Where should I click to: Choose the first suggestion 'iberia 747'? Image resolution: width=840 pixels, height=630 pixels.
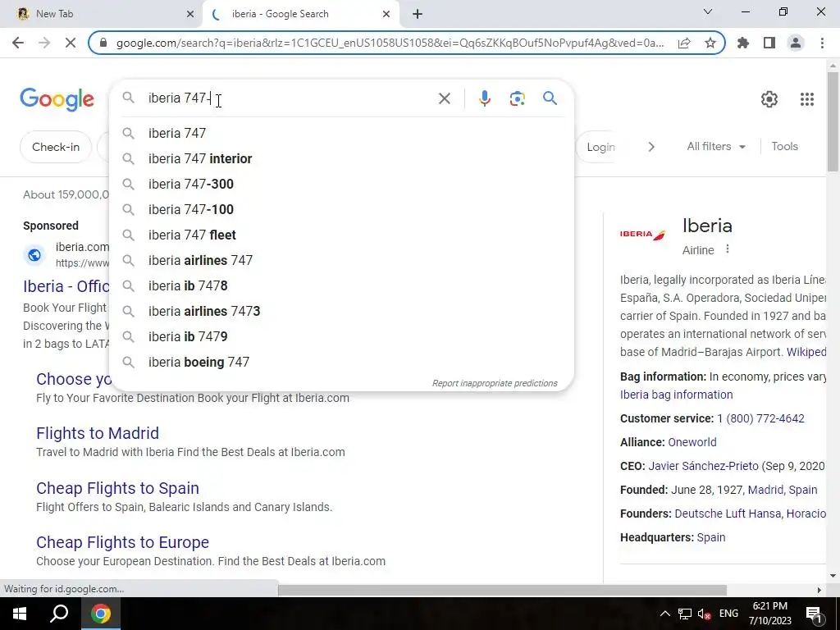[342, 133]
